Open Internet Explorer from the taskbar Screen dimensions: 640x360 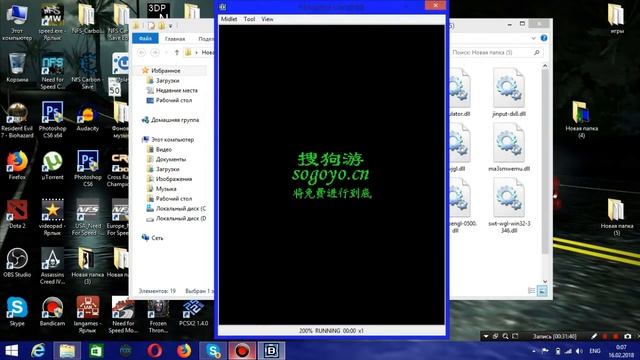(x=38, y=351)
